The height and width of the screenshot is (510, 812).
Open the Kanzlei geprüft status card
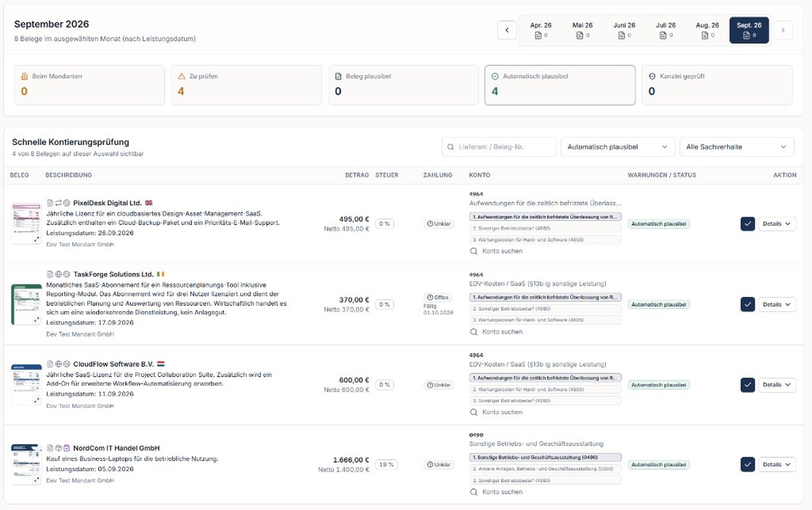coord(717,85)
